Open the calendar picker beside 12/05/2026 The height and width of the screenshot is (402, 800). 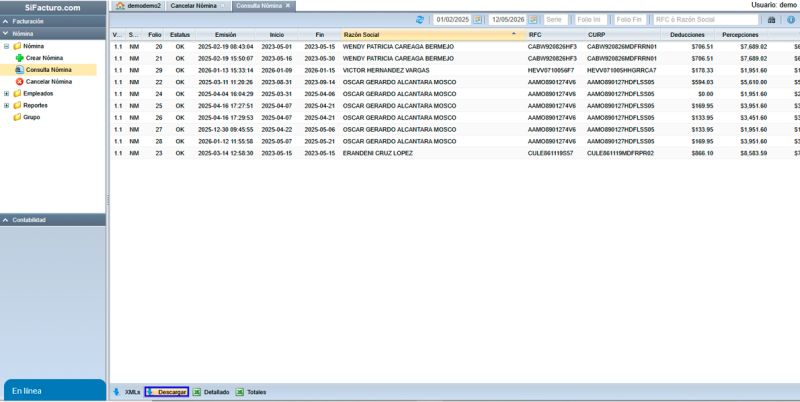click(x=533, y=20)
